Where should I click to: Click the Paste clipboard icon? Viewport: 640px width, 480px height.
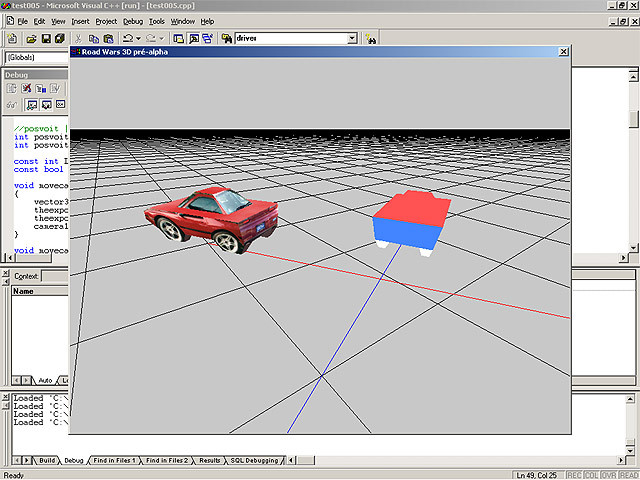pos(106,38)
